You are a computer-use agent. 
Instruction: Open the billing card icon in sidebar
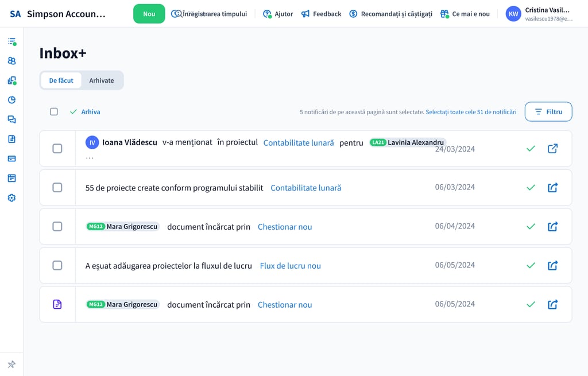pos(11,158)
